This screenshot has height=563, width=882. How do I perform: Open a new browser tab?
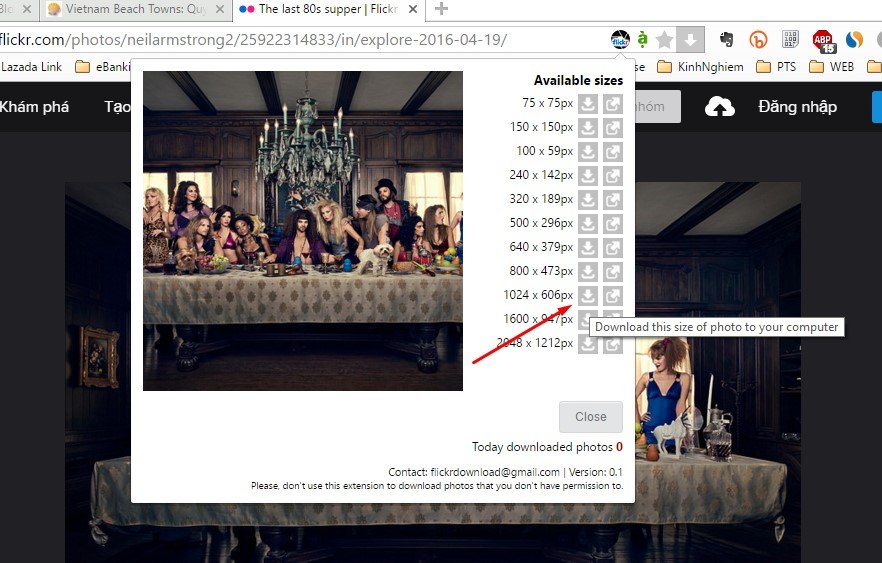tap(442, 9)
